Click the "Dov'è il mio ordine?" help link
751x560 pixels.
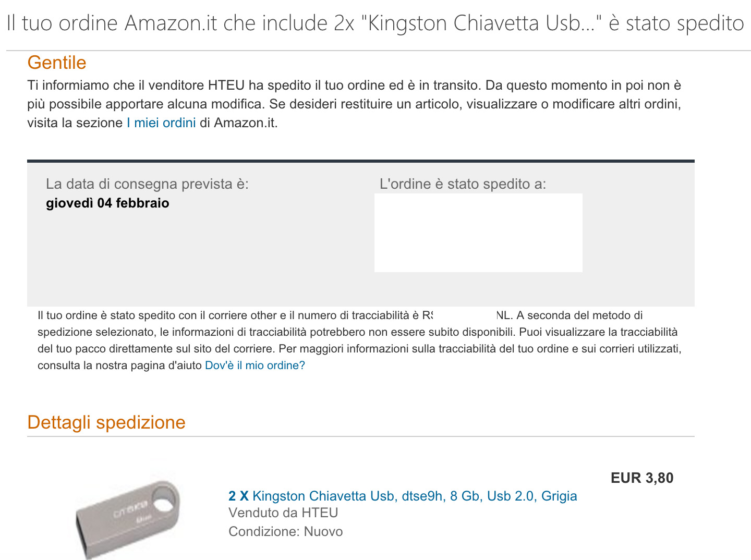[x=255, y=366]
